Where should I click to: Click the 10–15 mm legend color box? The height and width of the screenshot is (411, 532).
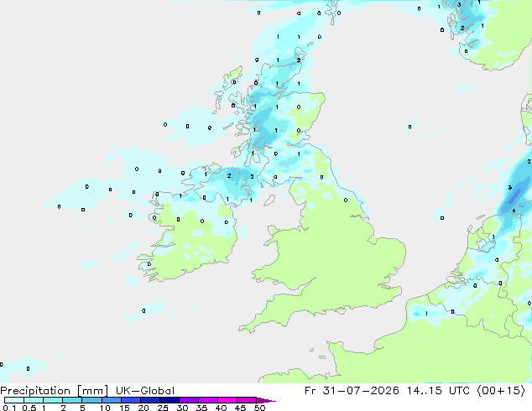click(111, 400)
